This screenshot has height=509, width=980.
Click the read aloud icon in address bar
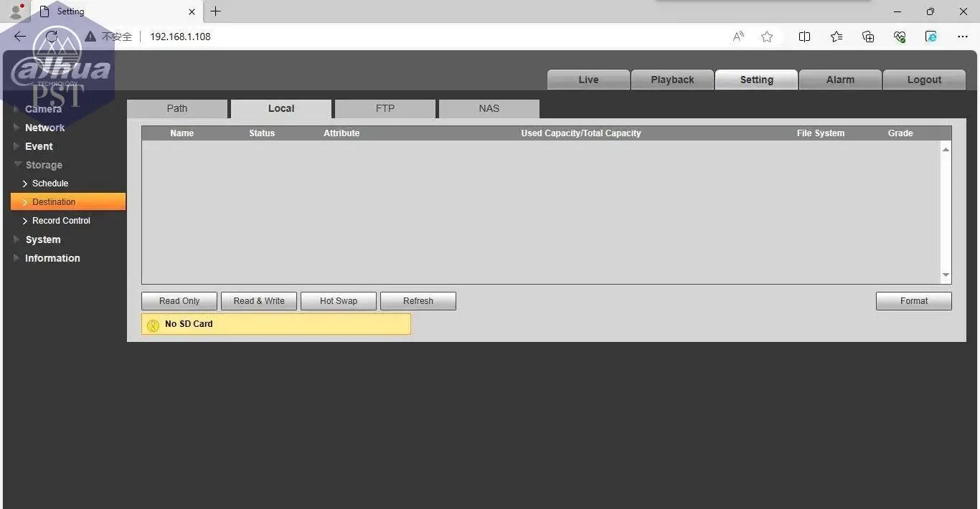pyautogui.click(x=738, y=37)
